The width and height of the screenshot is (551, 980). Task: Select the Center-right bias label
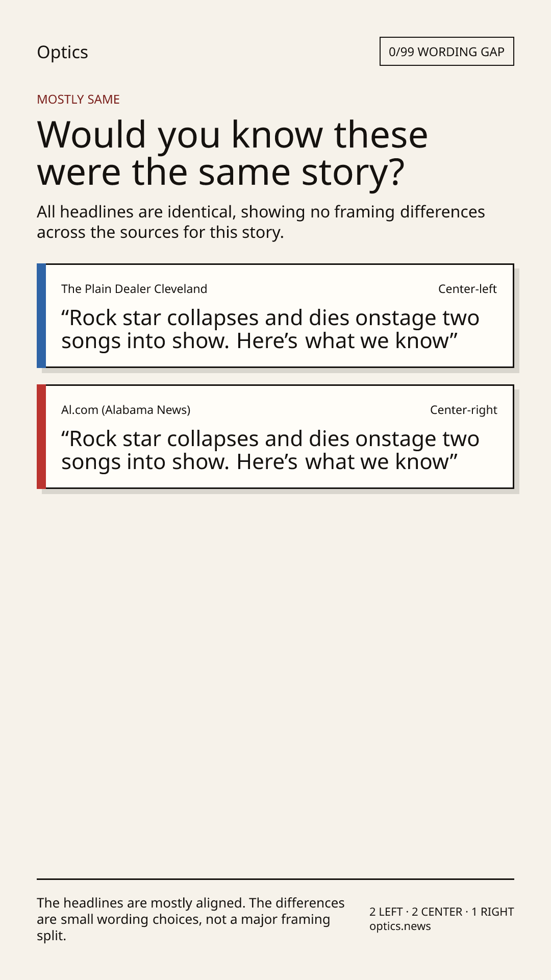[463, 410]
